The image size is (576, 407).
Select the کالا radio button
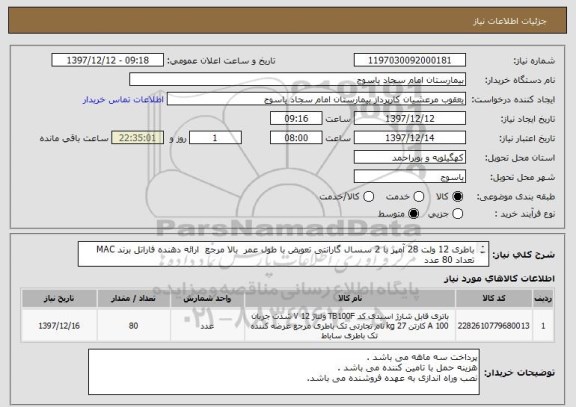[x=458, y=197]
